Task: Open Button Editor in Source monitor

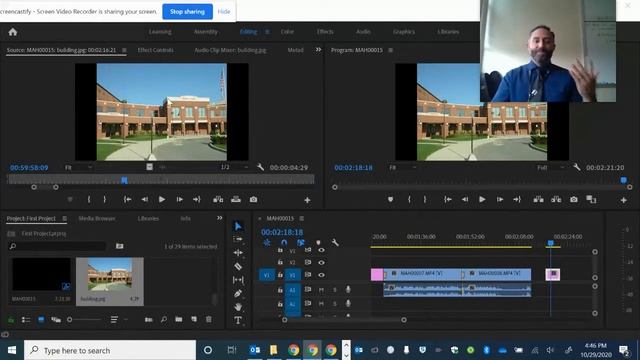Action: pos(307,200)
